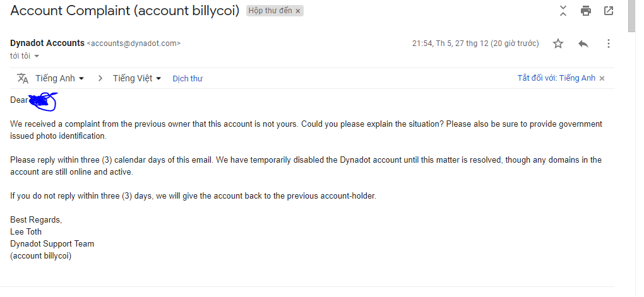Open email in new window icon
644x297 pixels.
(609, 11)
